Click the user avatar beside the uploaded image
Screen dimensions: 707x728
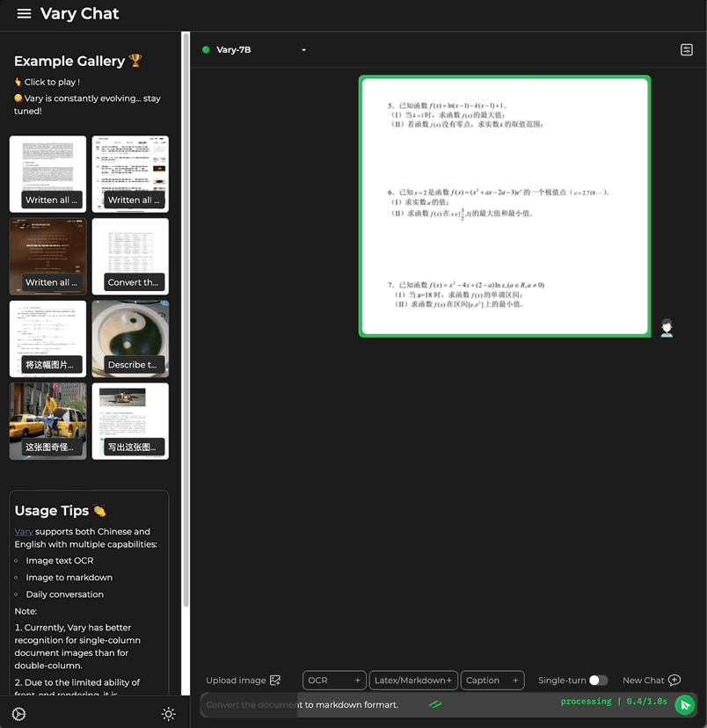[x=667, y=328]
